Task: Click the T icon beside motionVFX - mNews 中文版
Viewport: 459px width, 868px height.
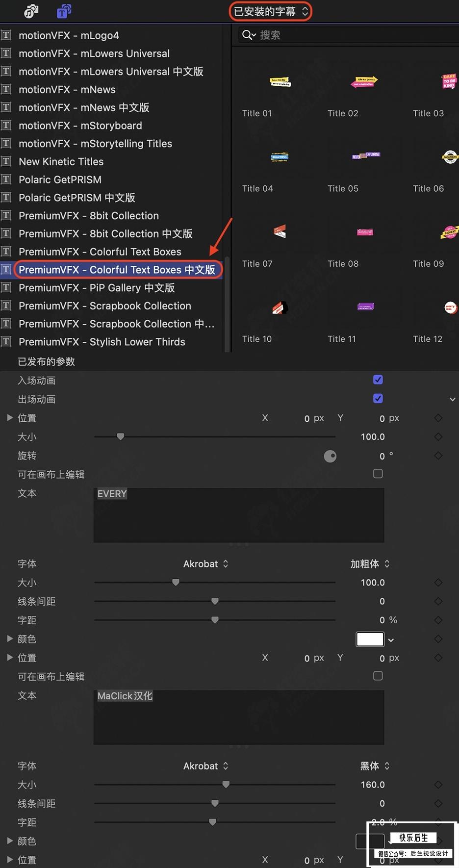Action: (6, 107)
